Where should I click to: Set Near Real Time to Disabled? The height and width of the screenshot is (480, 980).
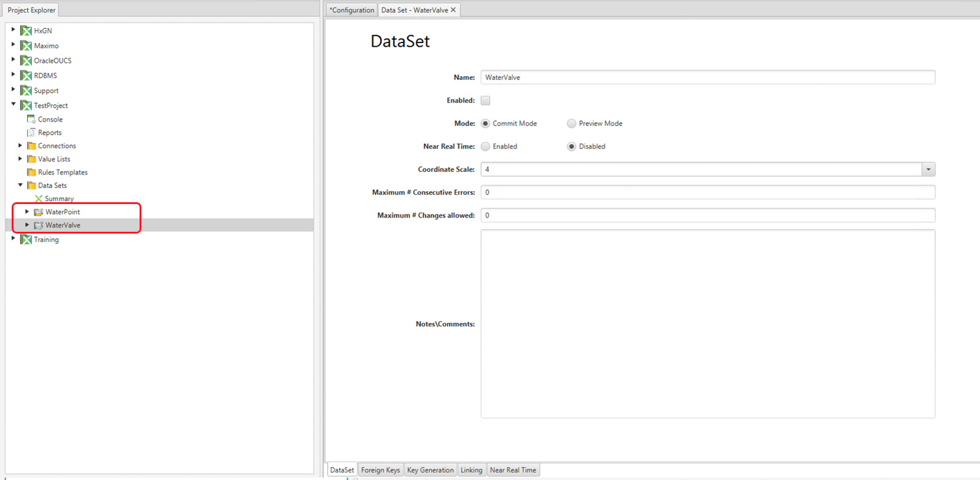(572, 146)
